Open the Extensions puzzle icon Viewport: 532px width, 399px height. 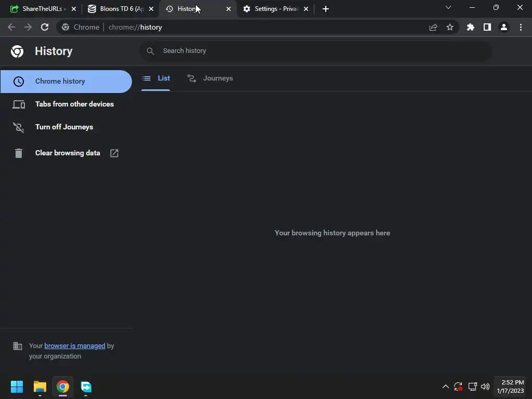471,27
